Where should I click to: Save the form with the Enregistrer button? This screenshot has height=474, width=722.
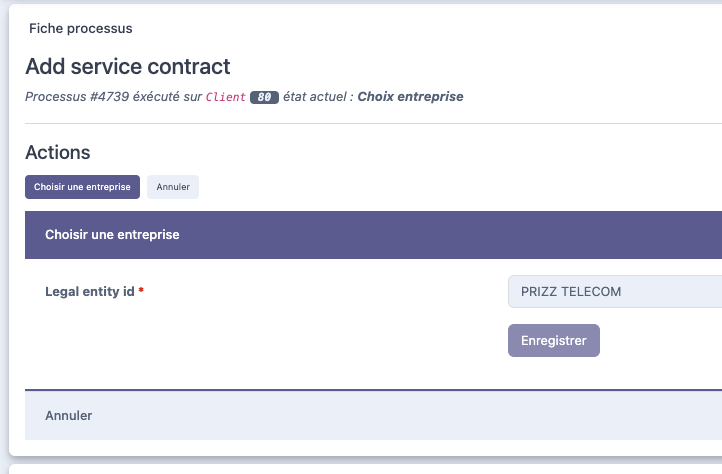[x=553, y=340]
